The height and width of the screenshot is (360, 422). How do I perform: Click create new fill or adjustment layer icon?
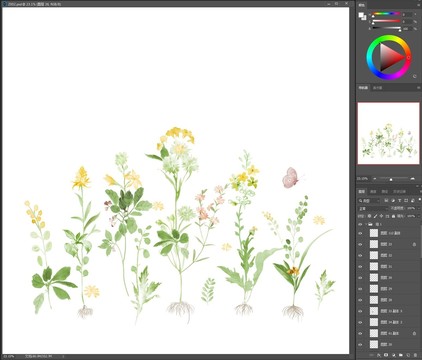point(394,355)
